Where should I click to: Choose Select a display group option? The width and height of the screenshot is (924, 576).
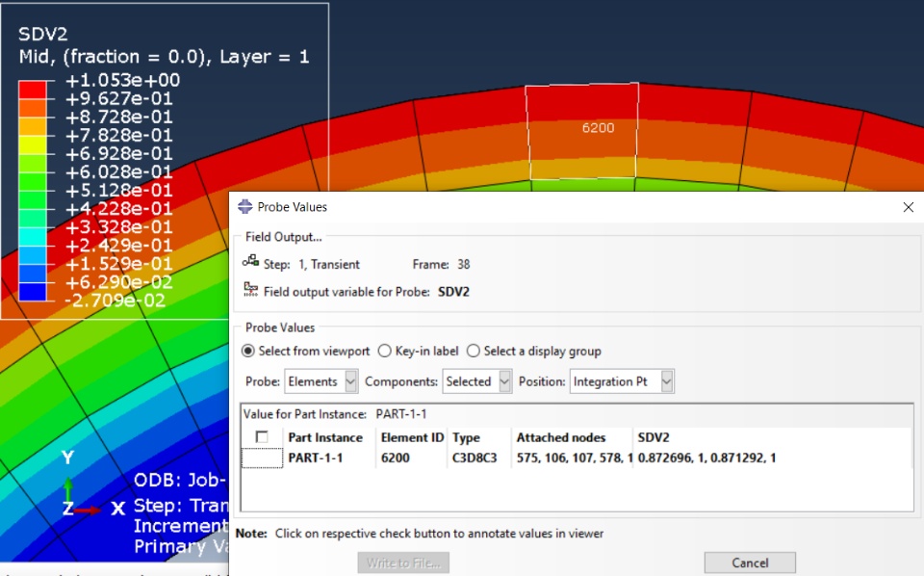pyautogui.click(x=473, y=351)
